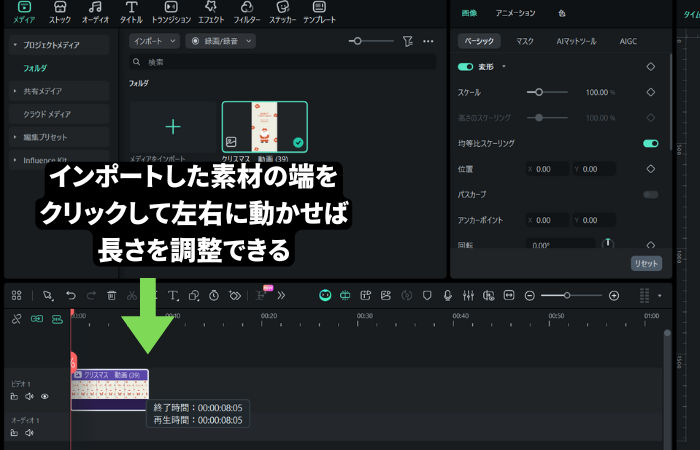700x450 pixels.
Task: Add keyframe for スケール
Action: tap(650, 92)
